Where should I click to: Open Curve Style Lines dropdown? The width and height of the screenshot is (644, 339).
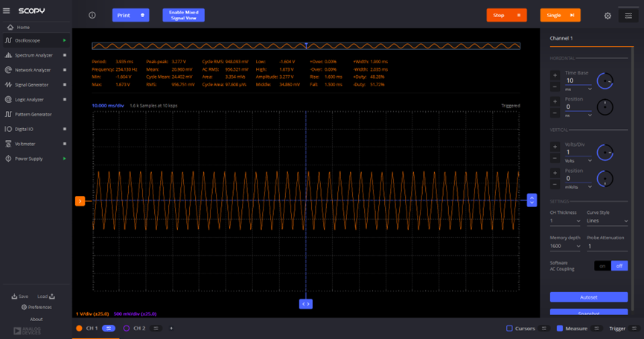tap(607, 221)
